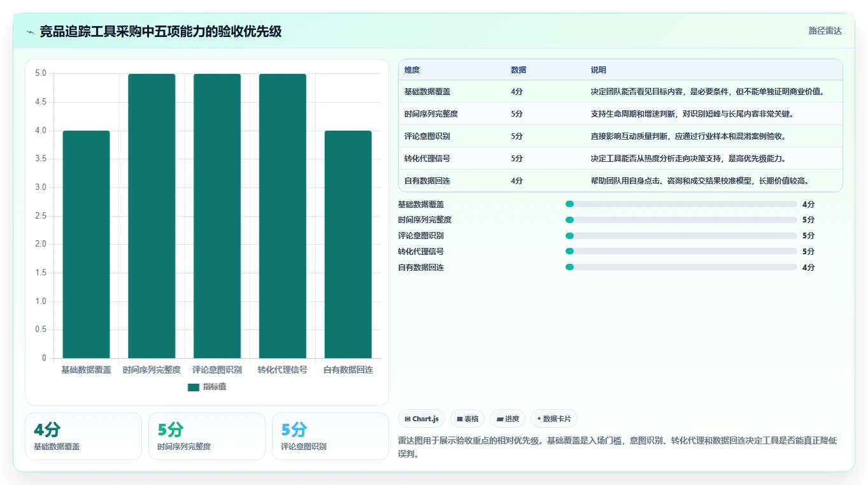
Task: Click the page title 竞品追踪工具采购
Action: point(160,31)
